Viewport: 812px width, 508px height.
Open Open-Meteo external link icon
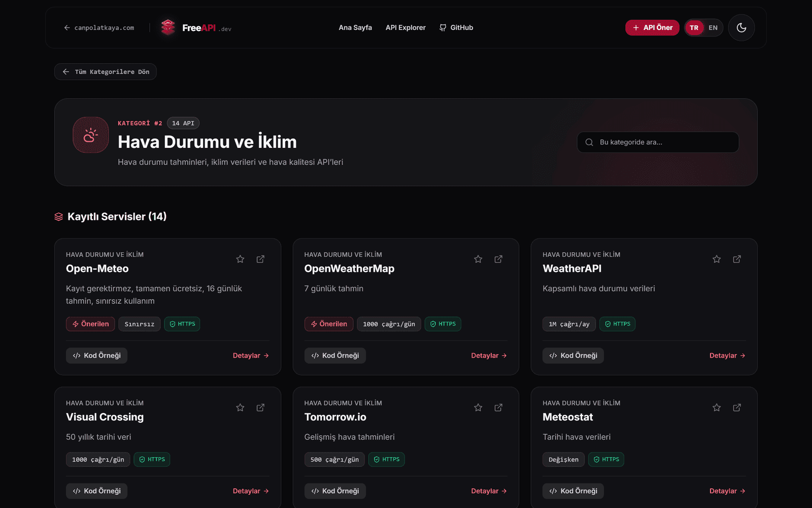click(260, 259)
